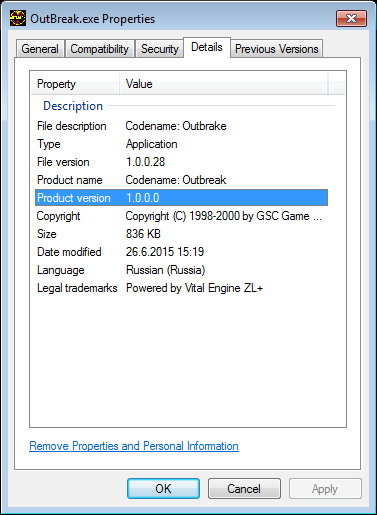Confirm with the OK button

pos(163,489)
